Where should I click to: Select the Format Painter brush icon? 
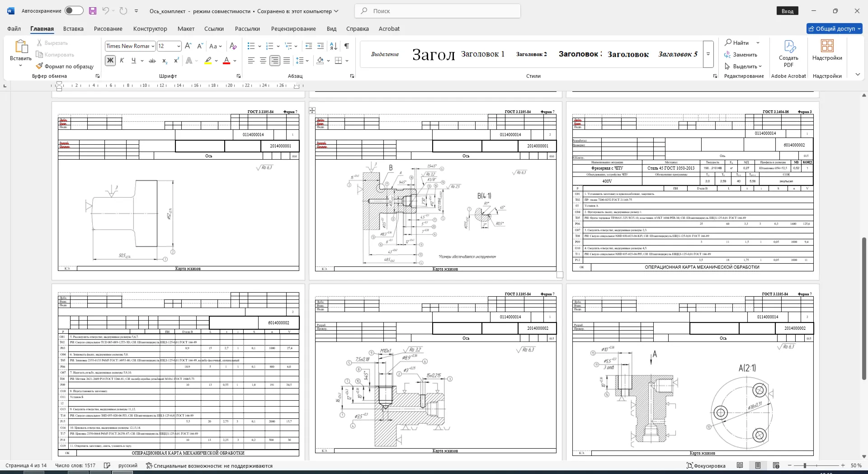[39, 66]
